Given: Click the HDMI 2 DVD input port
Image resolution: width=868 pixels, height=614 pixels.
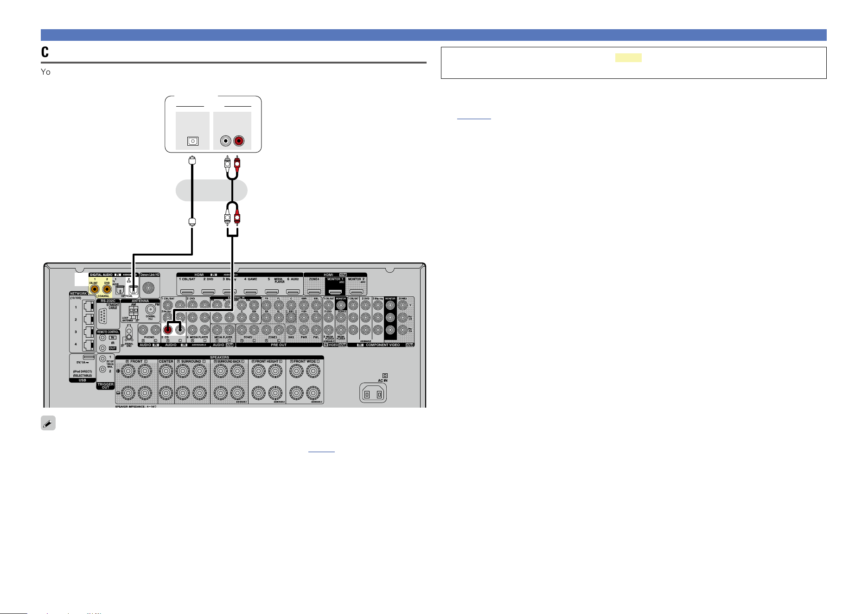Looking at the screenshot, I should [208, 292].
